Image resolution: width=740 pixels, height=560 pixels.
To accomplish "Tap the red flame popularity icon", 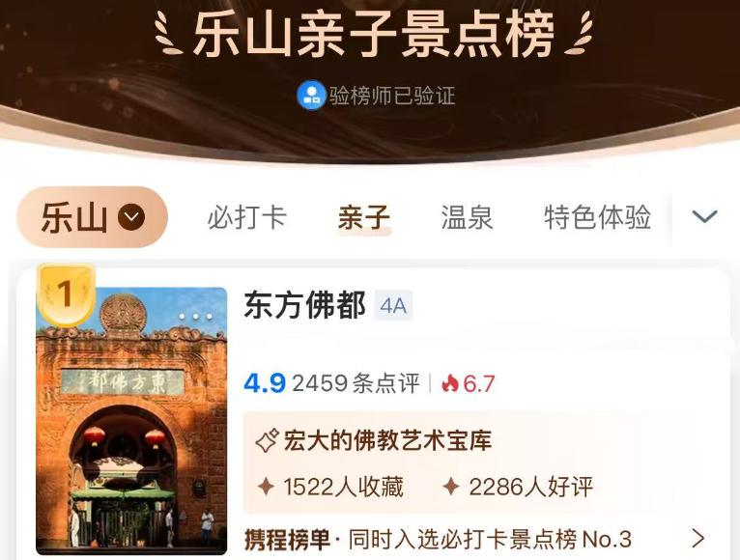I will 450,383.
